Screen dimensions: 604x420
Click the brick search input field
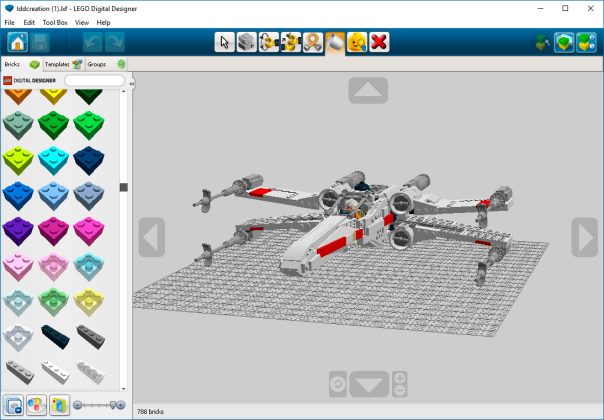click(94, 81)
